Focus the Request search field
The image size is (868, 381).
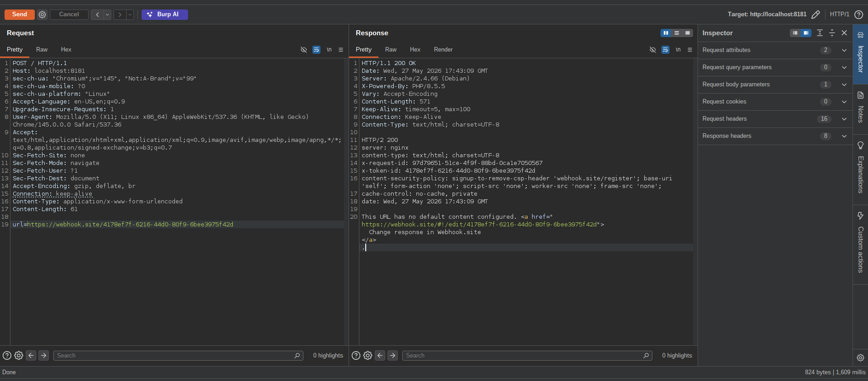tap(178, 356)
